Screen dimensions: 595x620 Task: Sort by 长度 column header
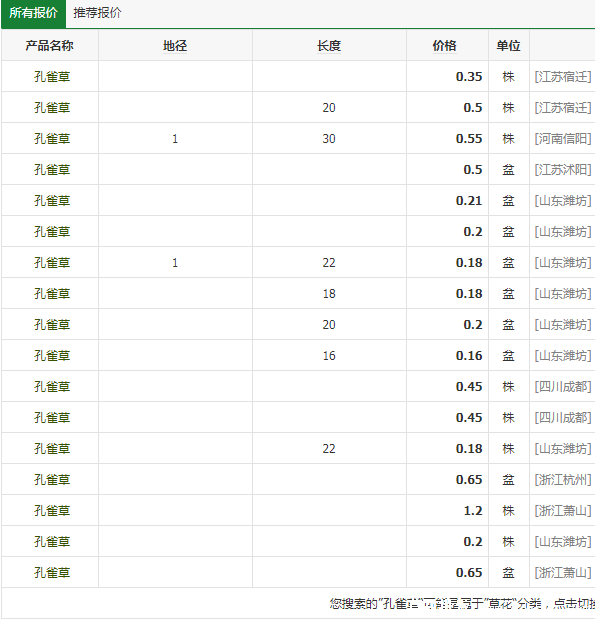tap(329, 46)
